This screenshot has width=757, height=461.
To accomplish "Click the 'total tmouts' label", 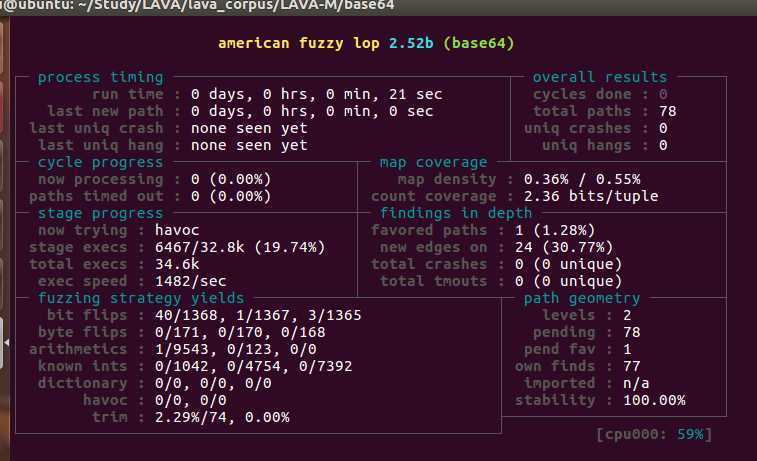I will [434, 281].
